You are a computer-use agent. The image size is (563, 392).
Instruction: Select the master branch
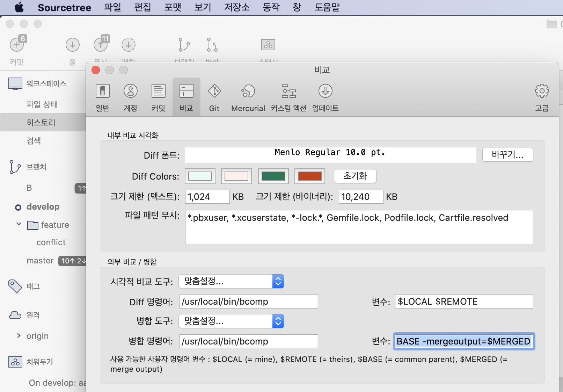(40, 261)
